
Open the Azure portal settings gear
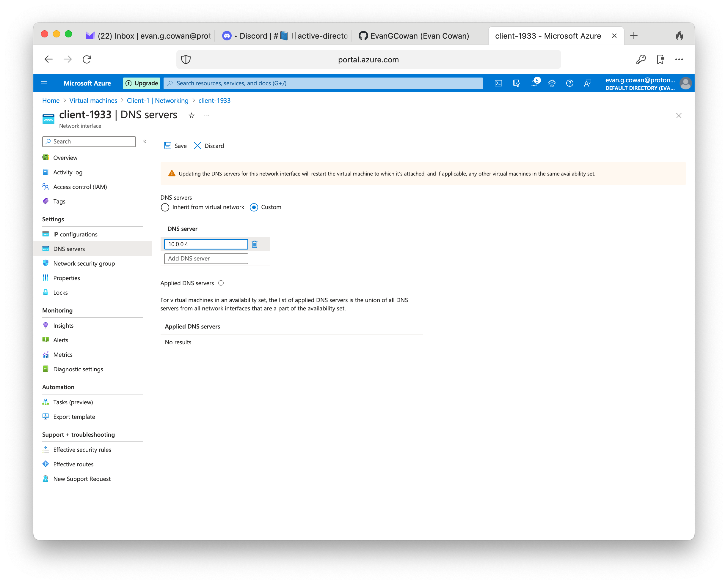coord(552,83)
